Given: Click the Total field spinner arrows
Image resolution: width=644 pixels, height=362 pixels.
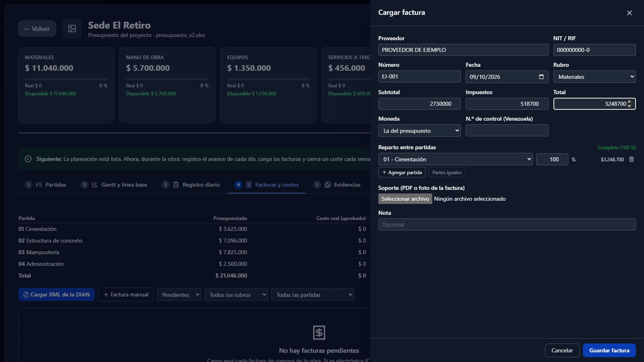Looking at the screenshot, I should coord(630,104).
